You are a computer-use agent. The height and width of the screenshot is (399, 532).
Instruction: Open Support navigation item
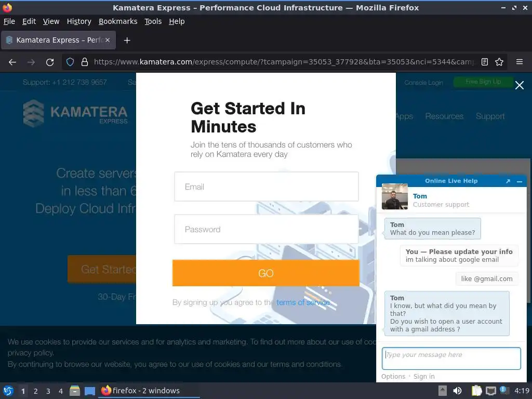pyautogui.click(x=490, y=116)
